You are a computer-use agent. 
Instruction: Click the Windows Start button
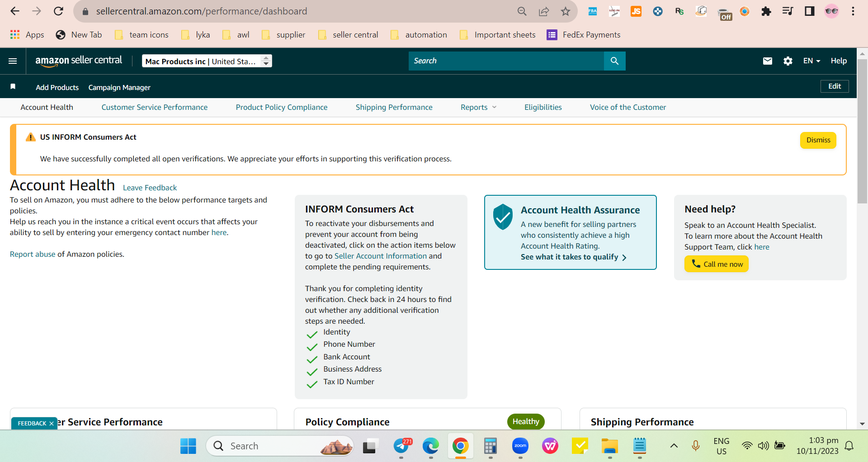click(x=188, y=446)
